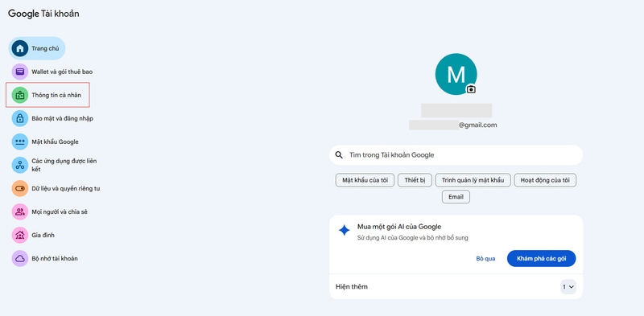This screenshot has width=644, height=316.
Task: Click the camera icon on the profile avatar
Action: [471, 89]
